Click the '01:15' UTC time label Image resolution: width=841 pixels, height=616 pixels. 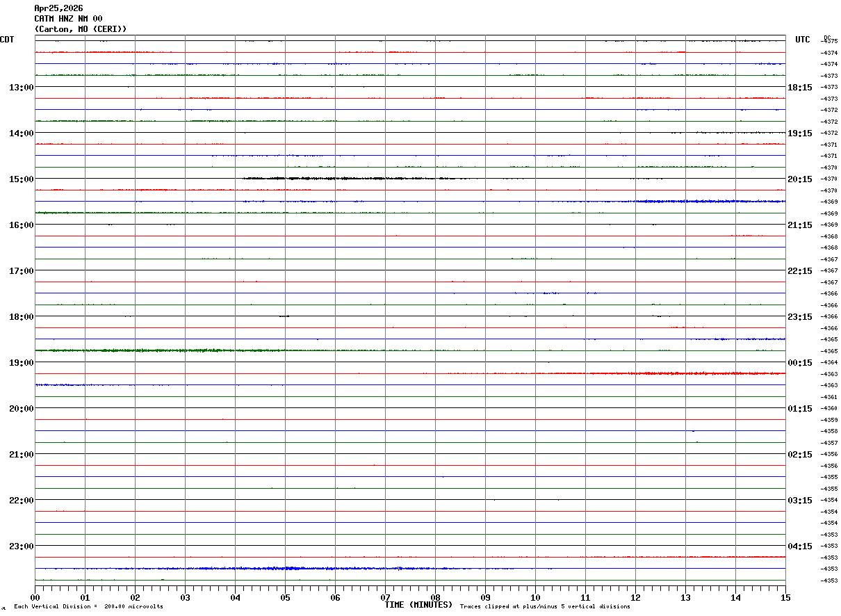[x=800, y=408]
